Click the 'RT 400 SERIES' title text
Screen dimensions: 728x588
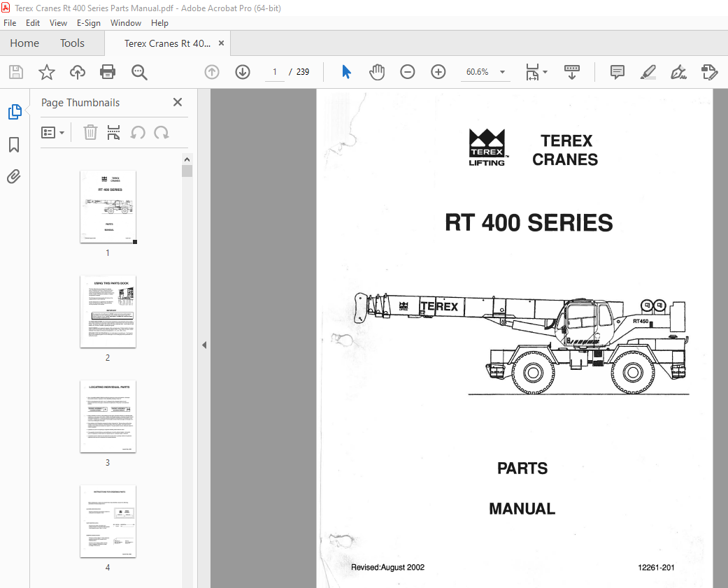[529, 223]
